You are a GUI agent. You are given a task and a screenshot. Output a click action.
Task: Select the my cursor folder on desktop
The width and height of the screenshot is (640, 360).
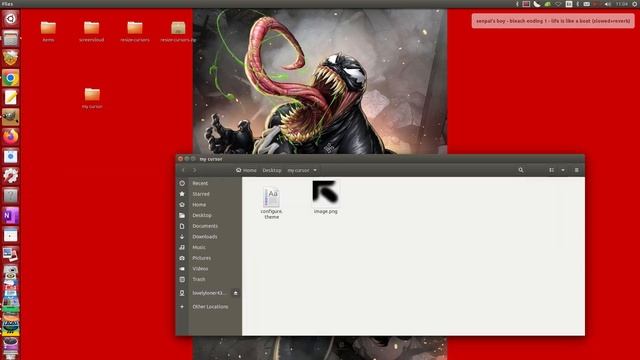click(92, 98)
